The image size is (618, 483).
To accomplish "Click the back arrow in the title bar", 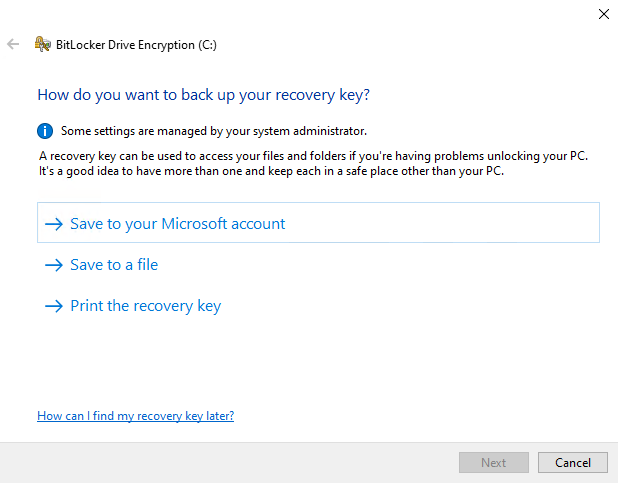I will click(x=13, y=44).
